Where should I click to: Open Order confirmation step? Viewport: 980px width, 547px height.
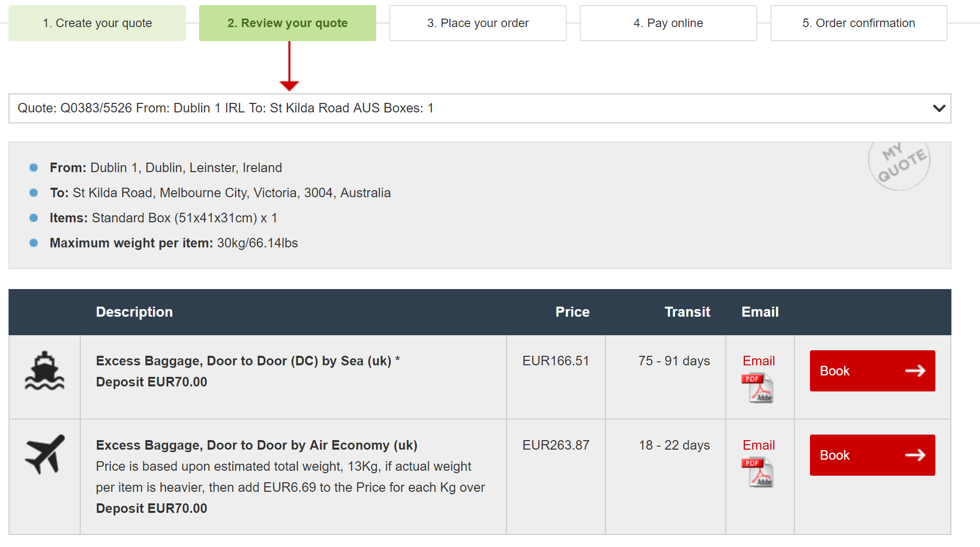click(859, 23)
